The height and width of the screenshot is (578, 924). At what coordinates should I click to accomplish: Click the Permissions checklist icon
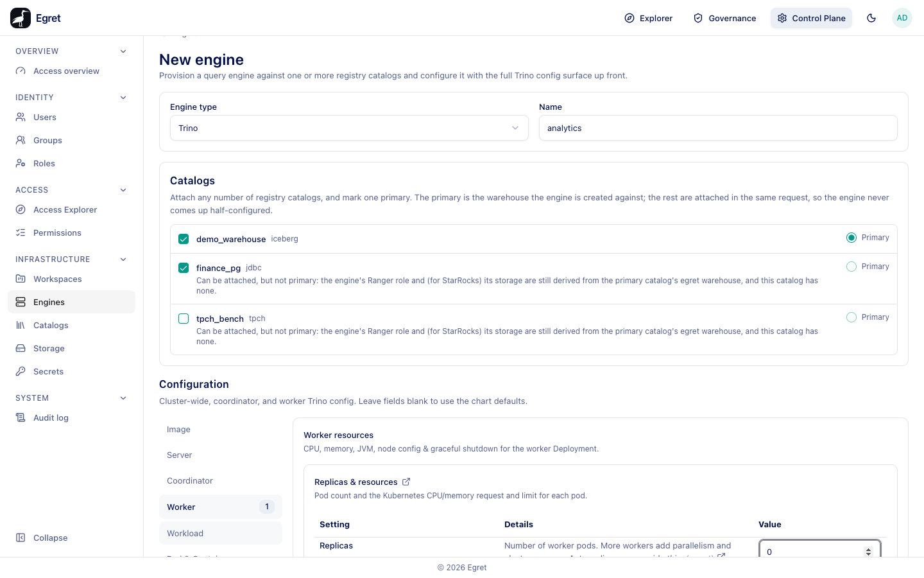click(x=21, y=232)
